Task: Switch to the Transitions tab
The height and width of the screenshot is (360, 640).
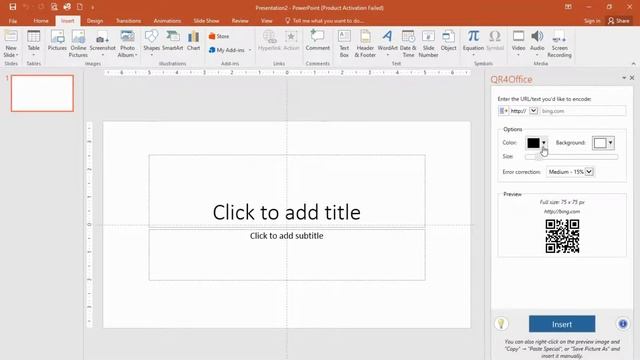Action: [x=129, y=21]
